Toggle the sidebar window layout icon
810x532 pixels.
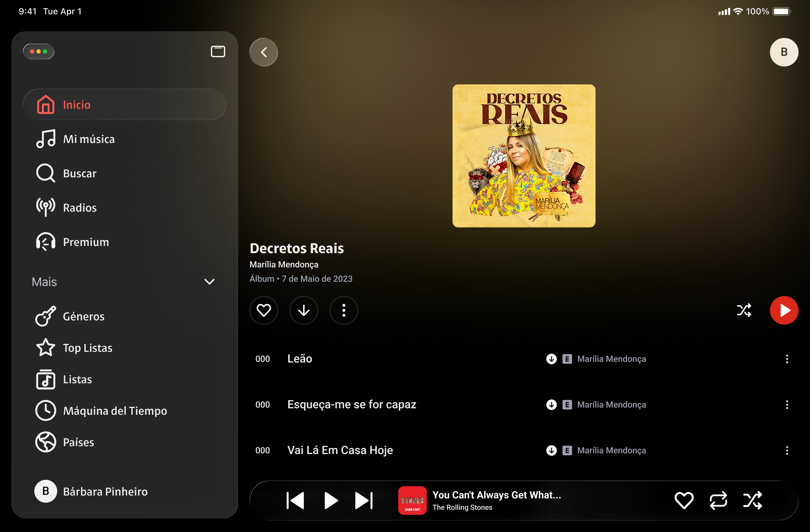click(218, 51)
